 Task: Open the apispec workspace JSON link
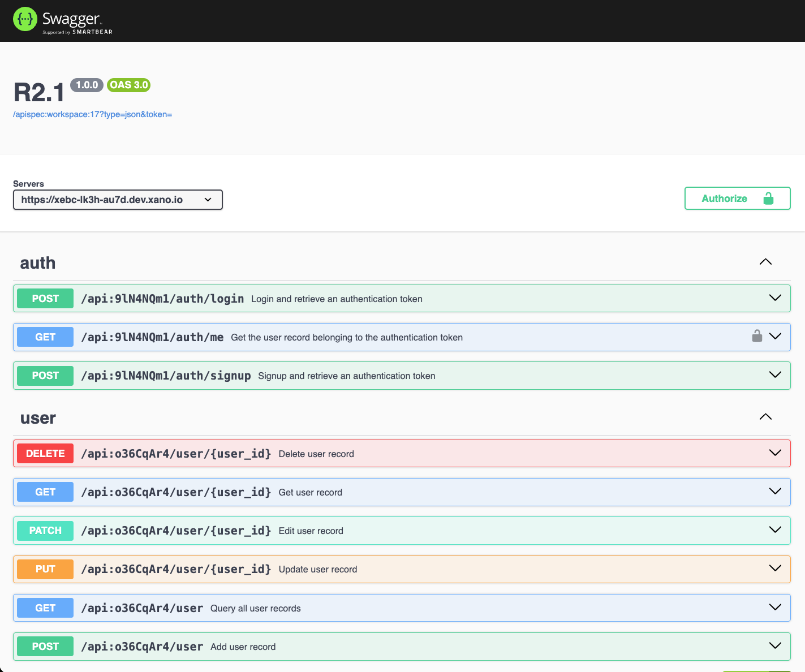point(92,114)
